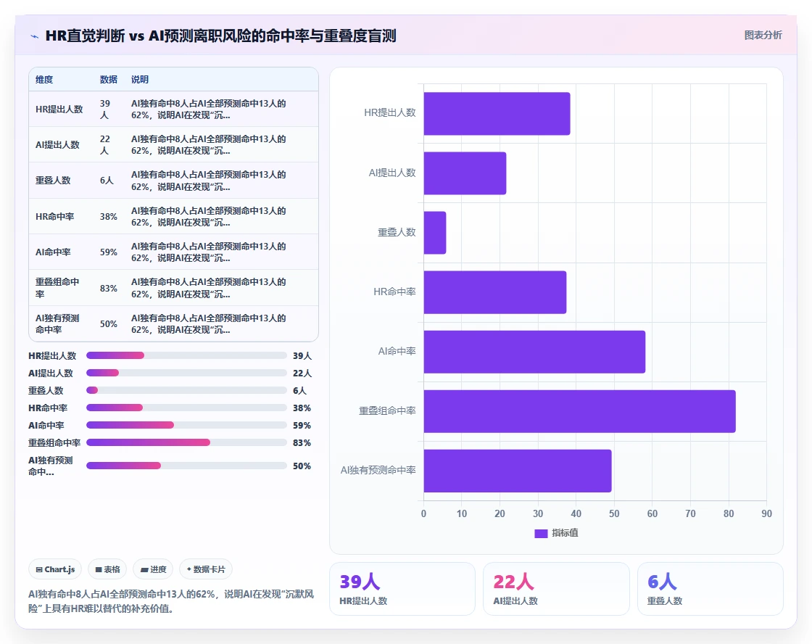Click the AI独有预测命中 progress bar
This screenshot has height=644, width=812.
186,466
